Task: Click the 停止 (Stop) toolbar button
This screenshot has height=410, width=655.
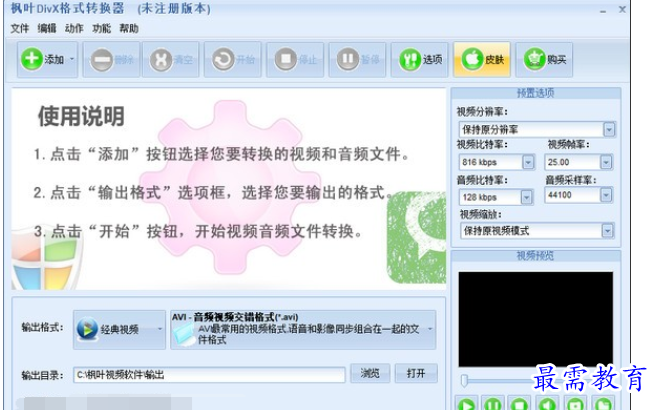Action: pos(295,59)
